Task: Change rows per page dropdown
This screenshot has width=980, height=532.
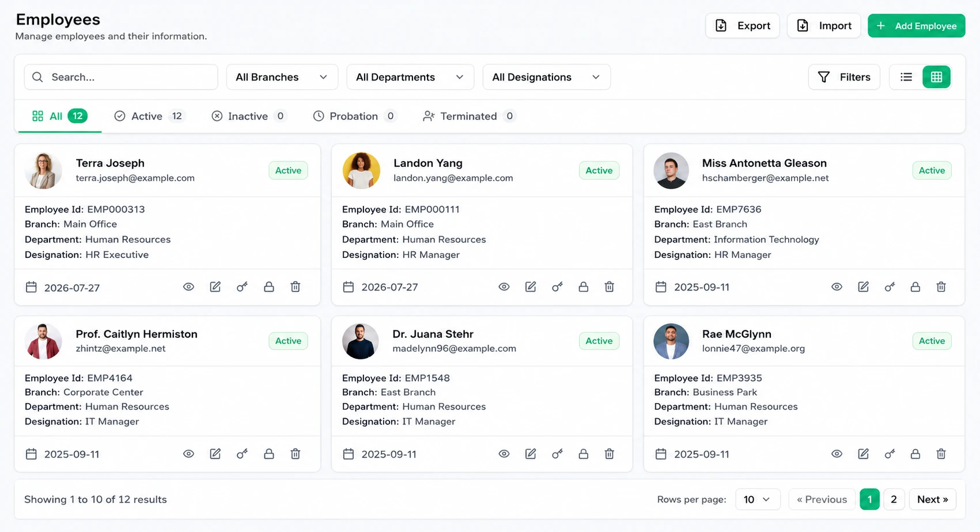Action: (758, 499)
